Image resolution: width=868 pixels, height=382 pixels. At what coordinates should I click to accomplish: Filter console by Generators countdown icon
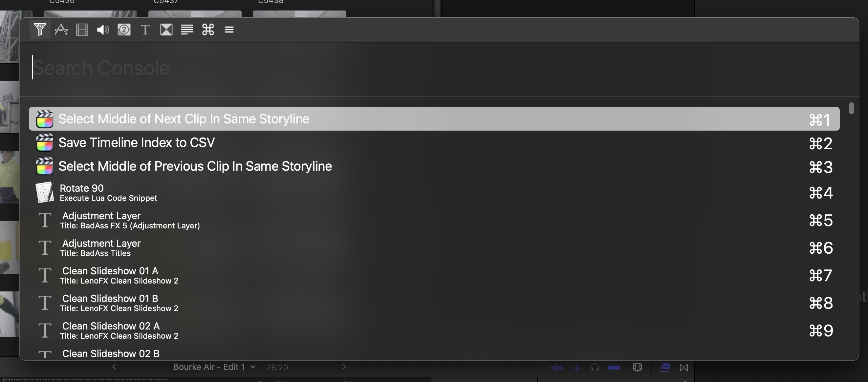[x=124, y=30]
